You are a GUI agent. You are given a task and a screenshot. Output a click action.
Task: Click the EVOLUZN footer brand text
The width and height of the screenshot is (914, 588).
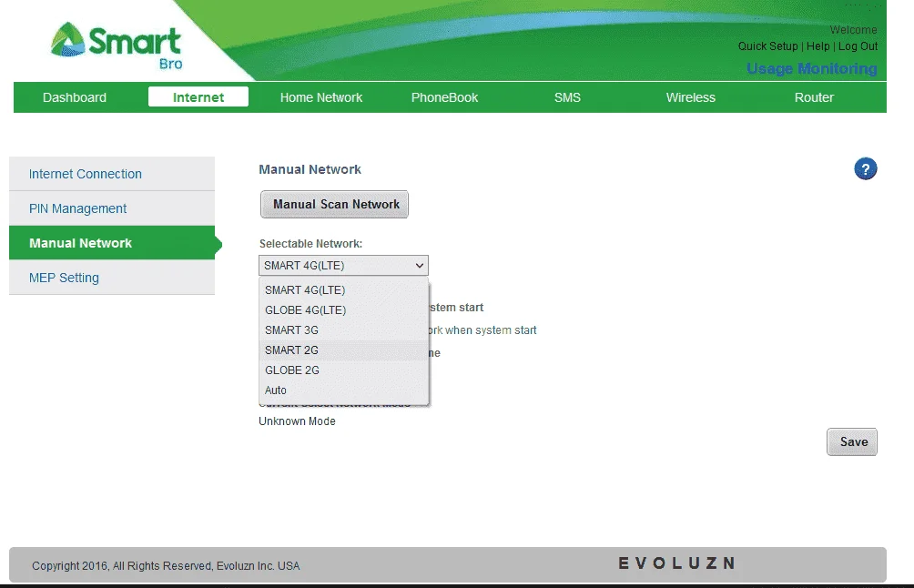point(676,563)
